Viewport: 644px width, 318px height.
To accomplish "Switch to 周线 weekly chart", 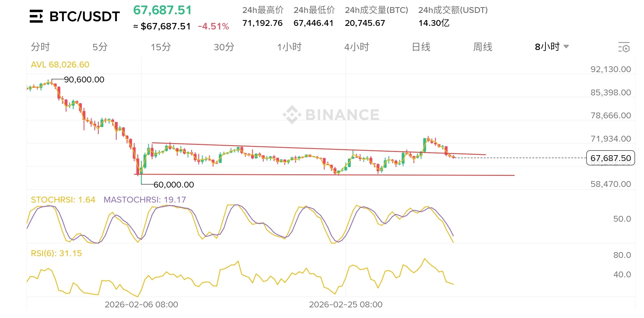I will tap(482, 47).
